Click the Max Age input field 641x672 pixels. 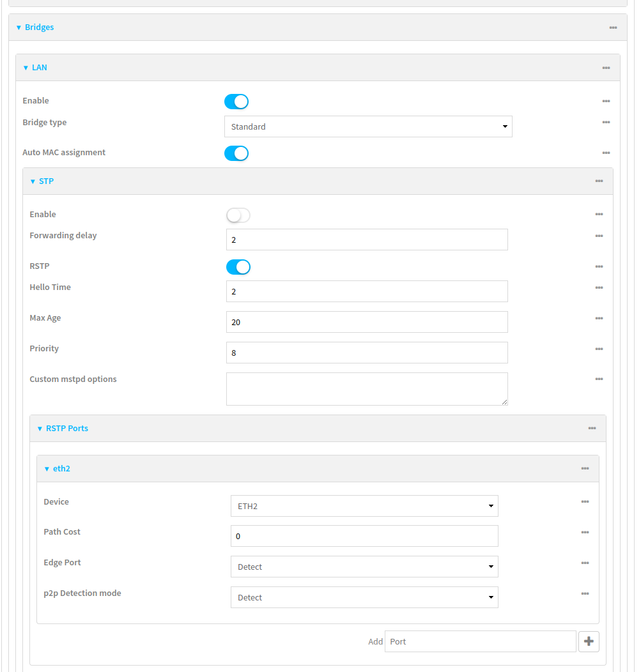tap(367, 322)
